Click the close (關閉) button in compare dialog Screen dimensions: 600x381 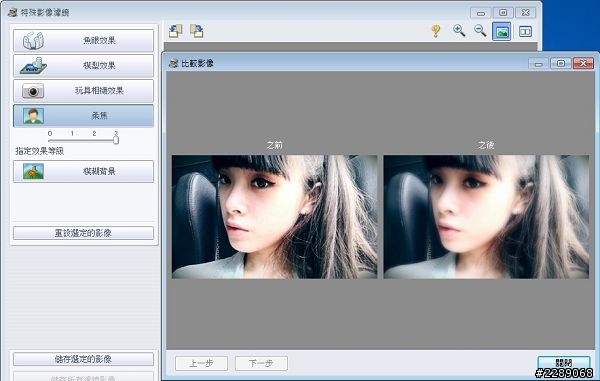tap(564, 363)
